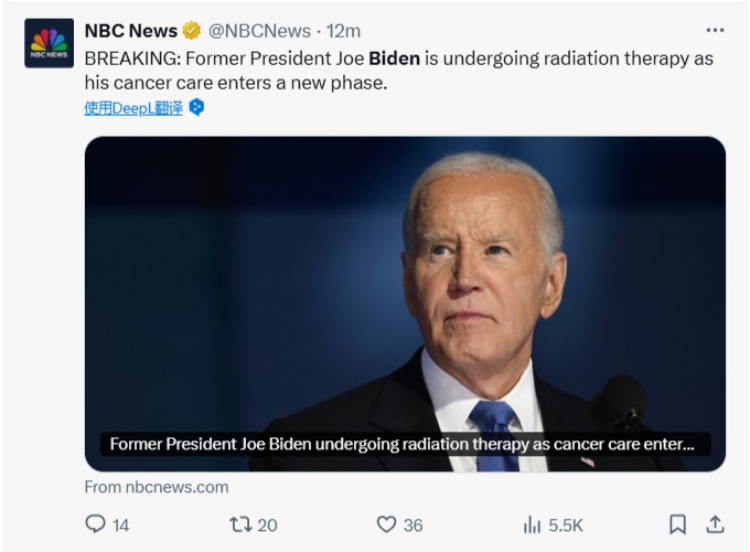The image size is (750, 552).
Task: Click the NBC News display name
Action: (131, 31)
